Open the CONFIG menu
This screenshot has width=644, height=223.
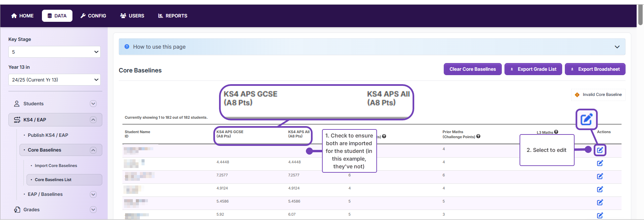[x=93, y=16]
